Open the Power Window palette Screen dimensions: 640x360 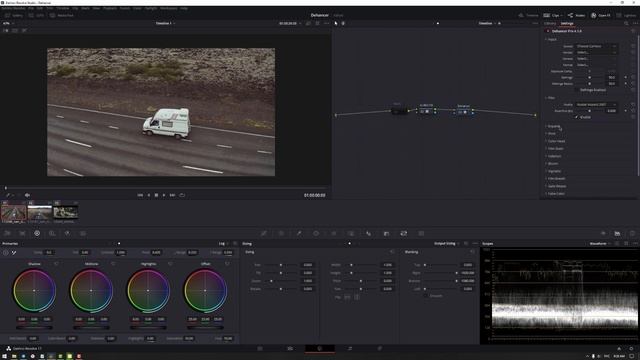(316, 233)
